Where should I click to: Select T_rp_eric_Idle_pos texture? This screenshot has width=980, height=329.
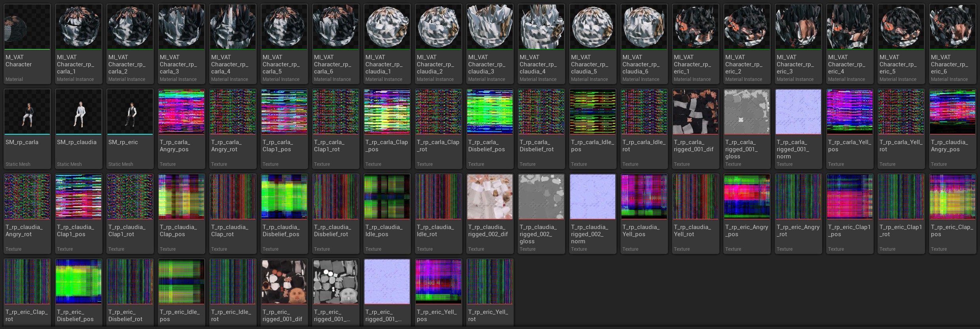(182, 292)
